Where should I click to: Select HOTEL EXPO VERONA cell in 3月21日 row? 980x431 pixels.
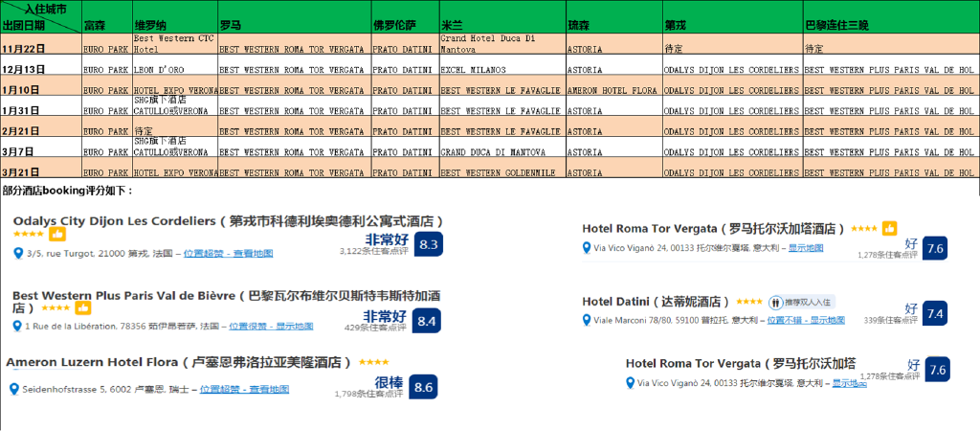(x=176, y=168)
